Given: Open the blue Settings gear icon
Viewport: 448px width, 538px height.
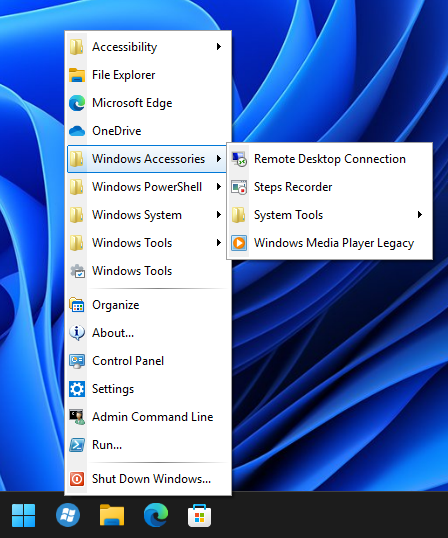Looking at the screenshot, I should [x=77, y=389].
